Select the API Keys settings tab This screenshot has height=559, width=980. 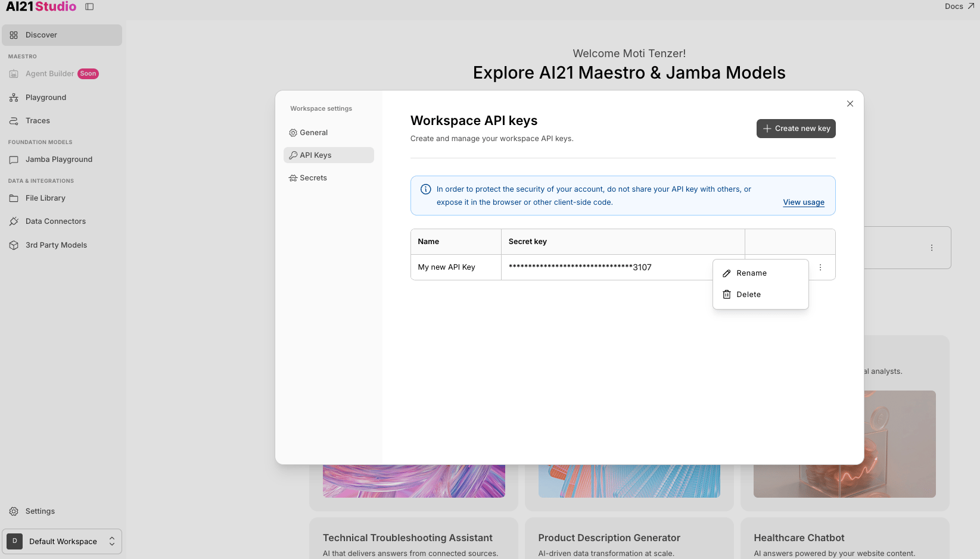(x=329, y=155)
